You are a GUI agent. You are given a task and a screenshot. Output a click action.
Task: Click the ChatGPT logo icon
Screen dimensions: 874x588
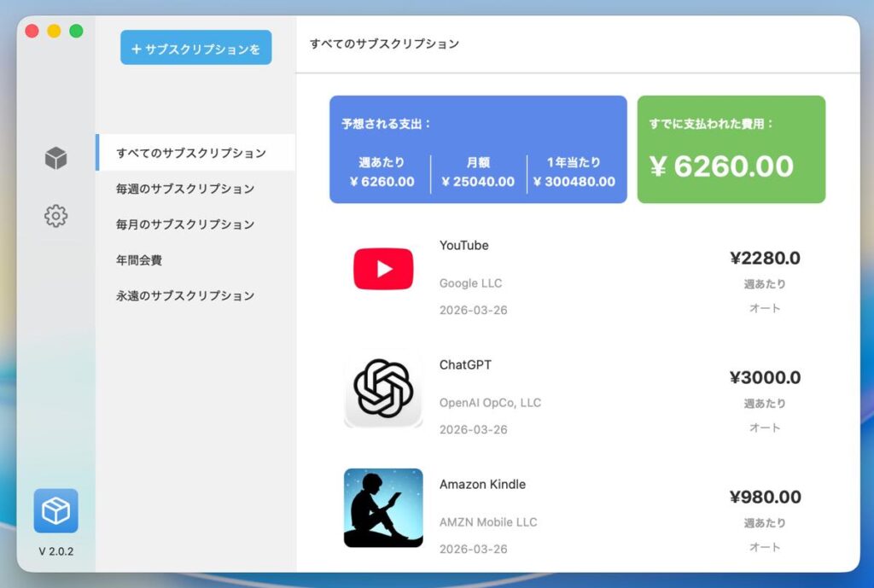pos(383,389)
